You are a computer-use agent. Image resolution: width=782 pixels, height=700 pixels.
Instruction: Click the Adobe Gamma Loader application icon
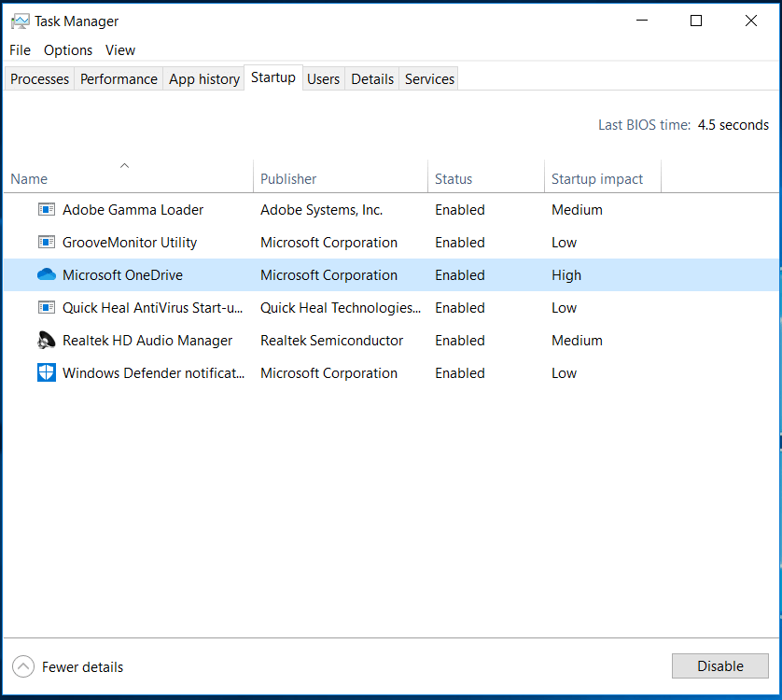(x=47, y=209)
